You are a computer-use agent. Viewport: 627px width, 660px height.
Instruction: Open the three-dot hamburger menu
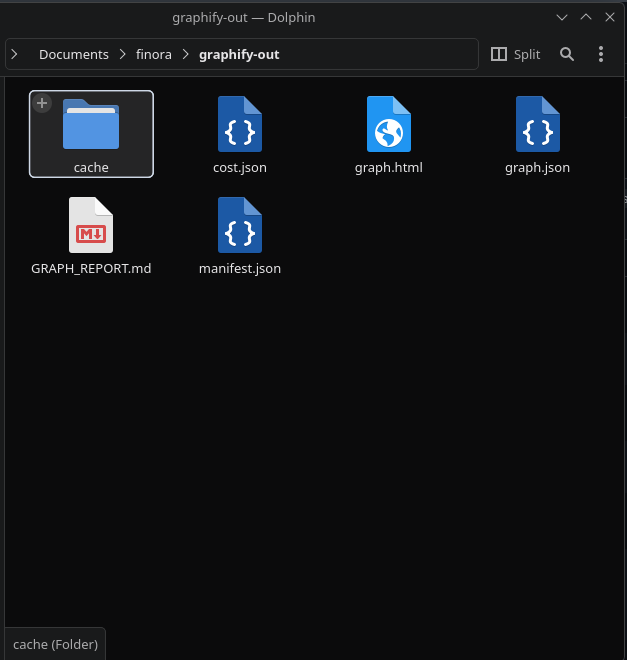click(x=601, y=54)
